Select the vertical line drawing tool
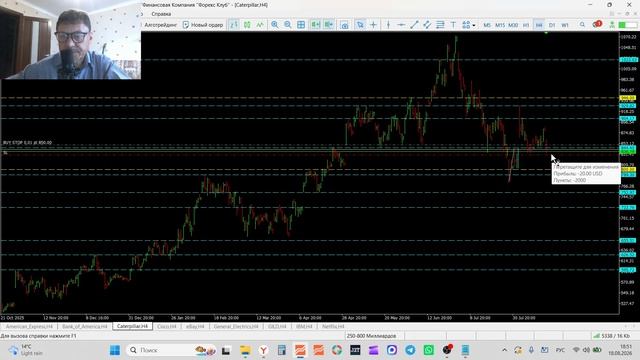Viewport: 640px width, 360px height. tap(388, 25)
